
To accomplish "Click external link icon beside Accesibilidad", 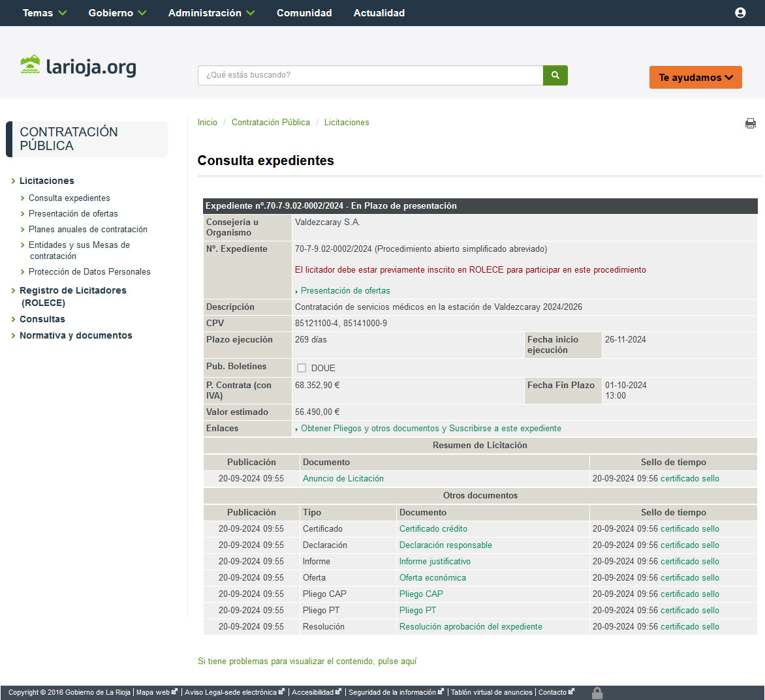I will click(338, 692).
